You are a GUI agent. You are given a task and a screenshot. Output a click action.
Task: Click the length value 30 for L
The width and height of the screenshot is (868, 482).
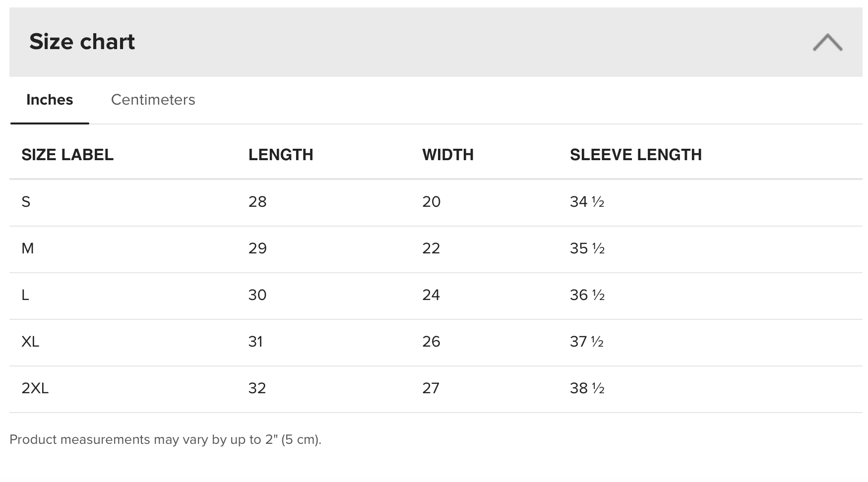257,295
